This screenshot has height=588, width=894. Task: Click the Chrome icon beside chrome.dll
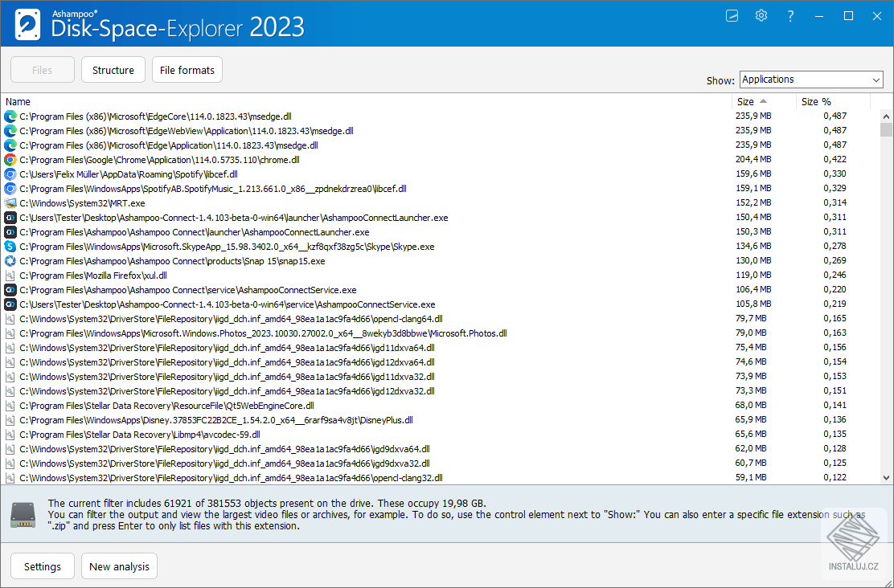point(10,160)
